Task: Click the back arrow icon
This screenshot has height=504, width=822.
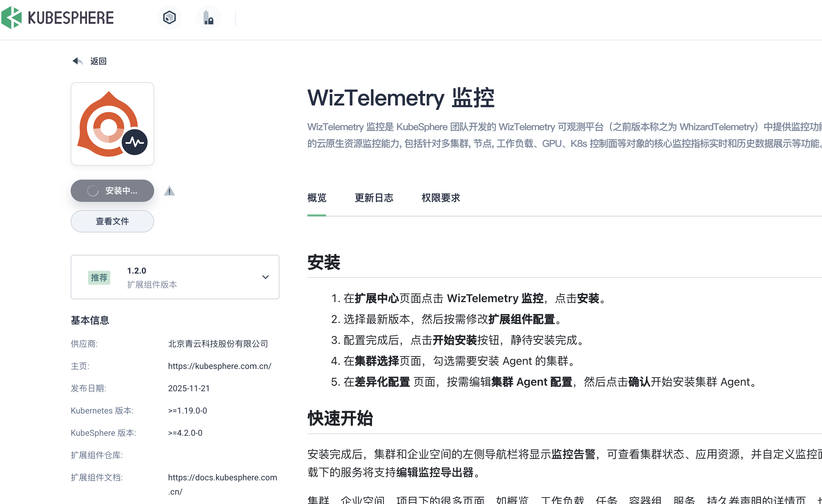Action: pos(77,61)
